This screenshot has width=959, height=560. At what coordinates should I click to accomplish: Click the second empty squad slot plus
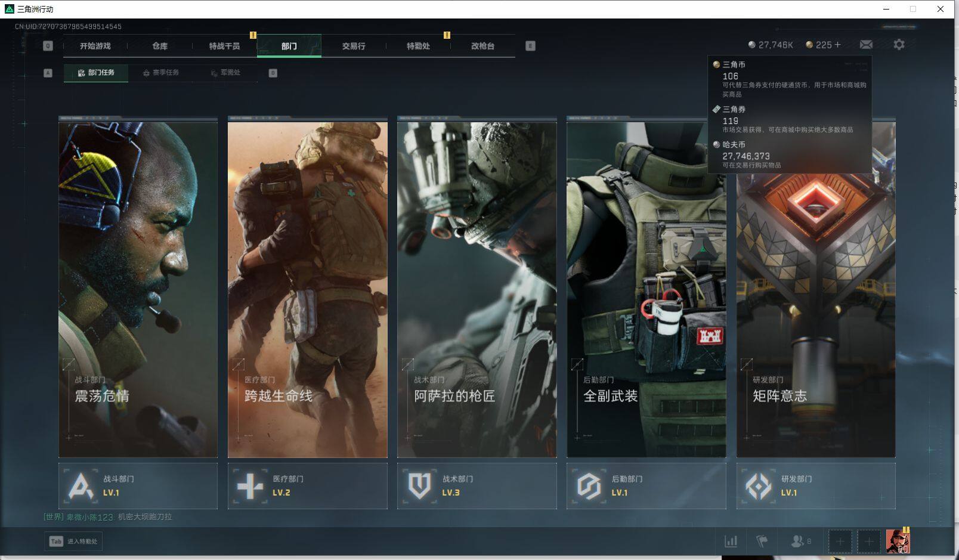[x=869, y=542]
